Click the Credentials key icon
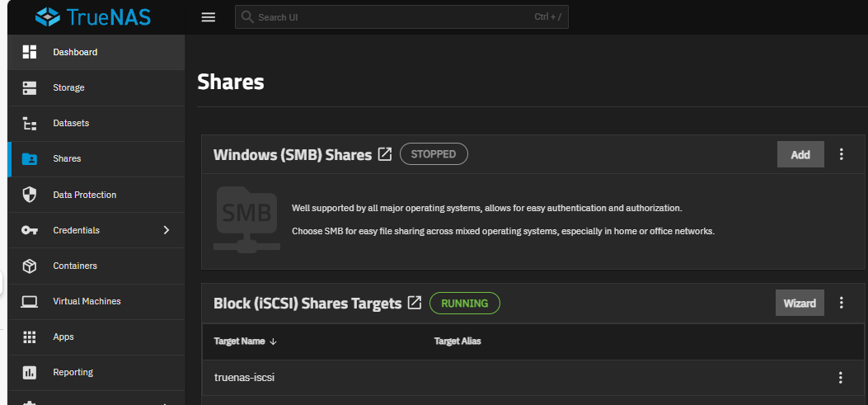Viewport: 868px width, 405px height. pyautogui.click(x=30, y=230)
